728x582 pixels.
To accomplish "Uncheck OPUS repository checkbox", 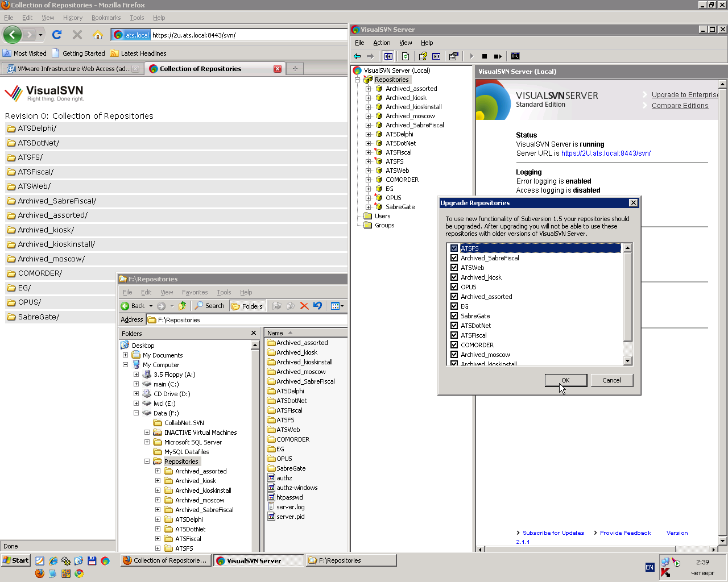I will tap(454, 287).
